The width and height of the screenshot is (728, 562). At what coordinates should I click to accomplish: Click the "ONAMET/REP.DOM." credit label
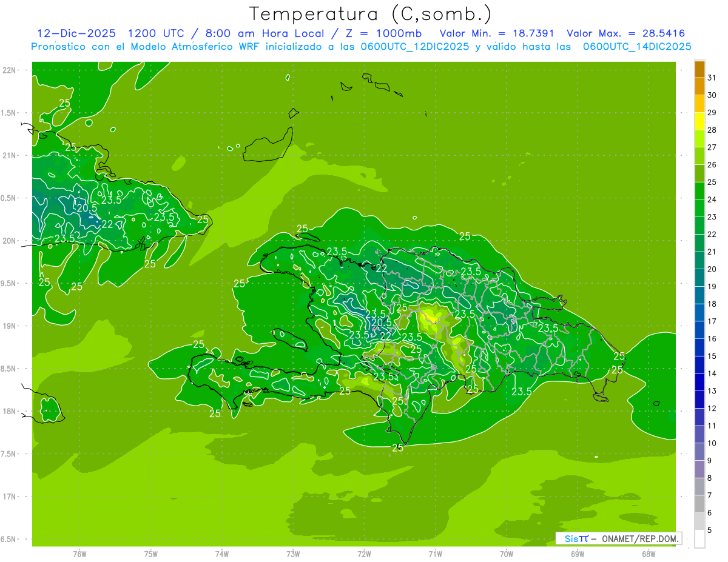[x=640, y=538]
